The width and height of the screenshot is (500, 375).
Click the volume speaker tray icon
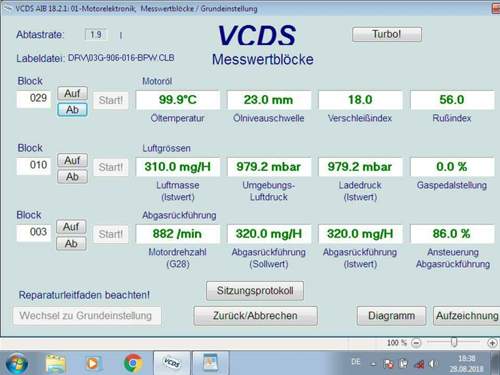[433, 364]
